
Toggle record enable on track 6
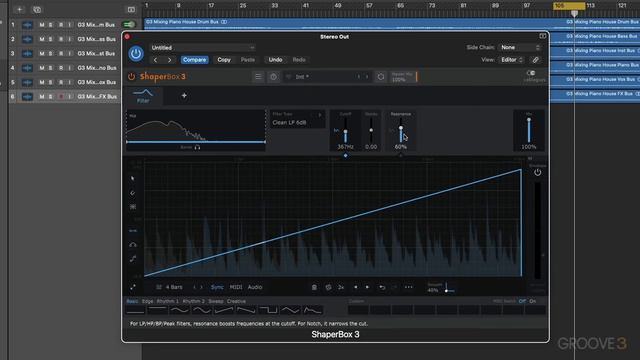point(61,97)
